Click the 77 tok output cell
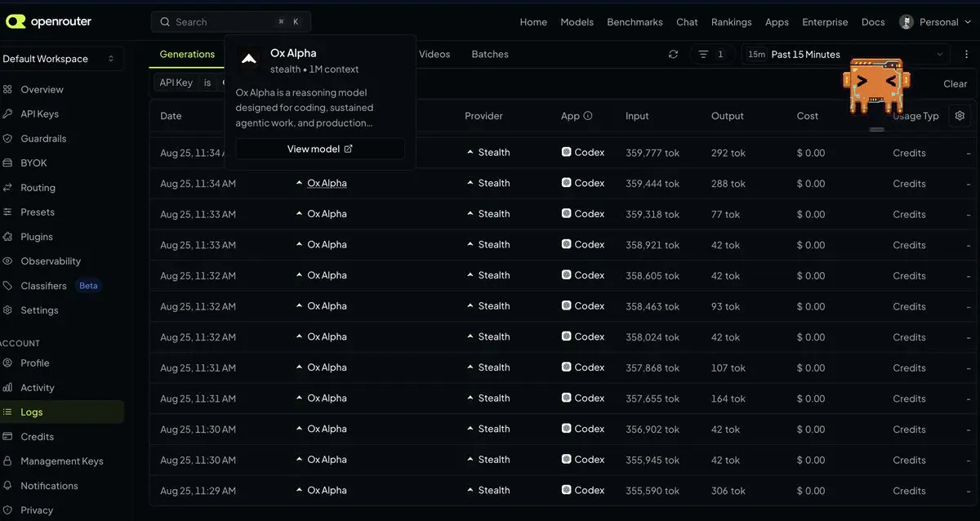Screen dimensions: 980x521 (x=725, y=214)
